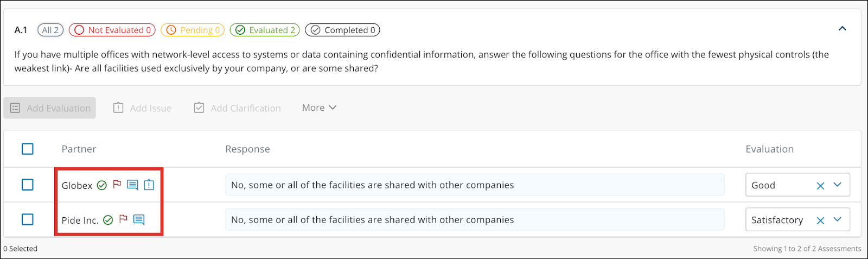Open the Satisfactory evaluation dropdown arrow
This screenshot has height=259, width=868.
[x=838, y=219]
